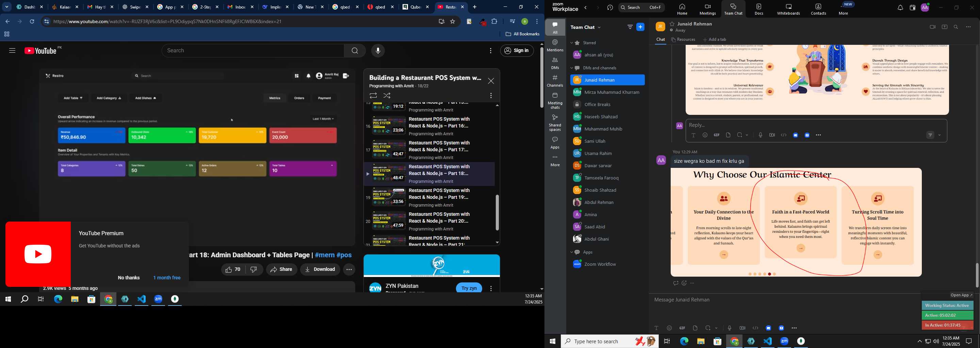Open the Resources tab in chat
This screenshot has height=348, width=980.
coord(683,39)
